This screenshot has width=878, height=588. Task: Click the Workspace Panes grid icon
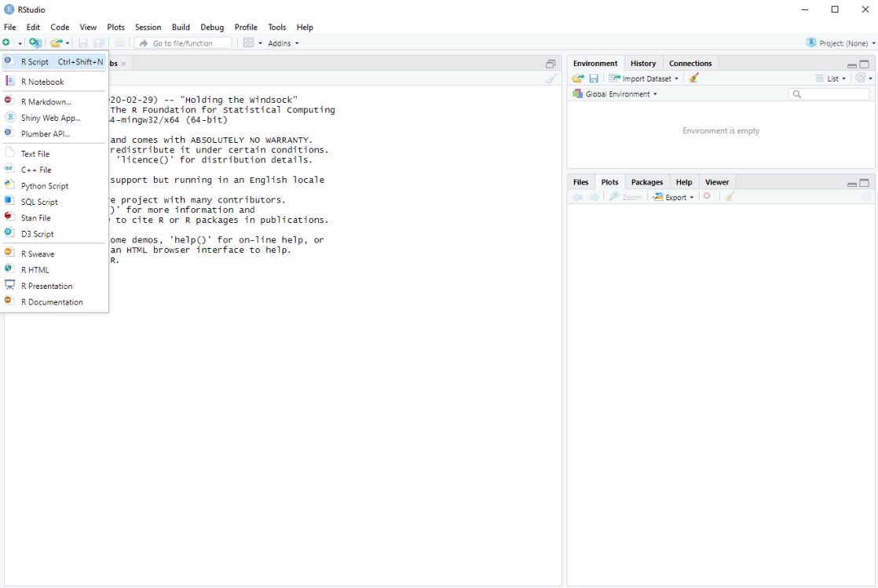249,43
